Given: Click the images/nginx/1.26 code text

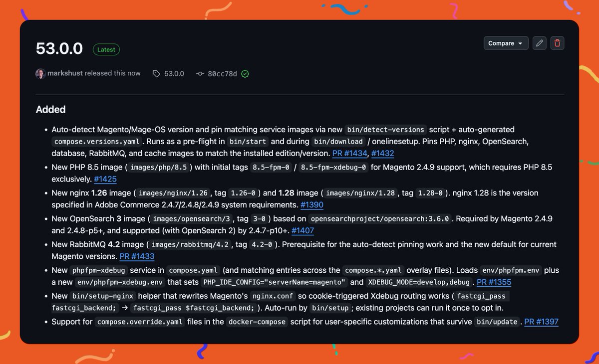Looking at the screenshot, I should [x=173, y=193].
